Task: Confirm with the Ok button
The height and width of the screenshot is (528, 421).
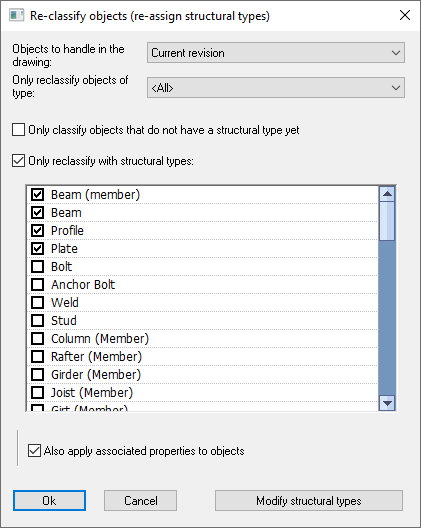Action: 50,501
